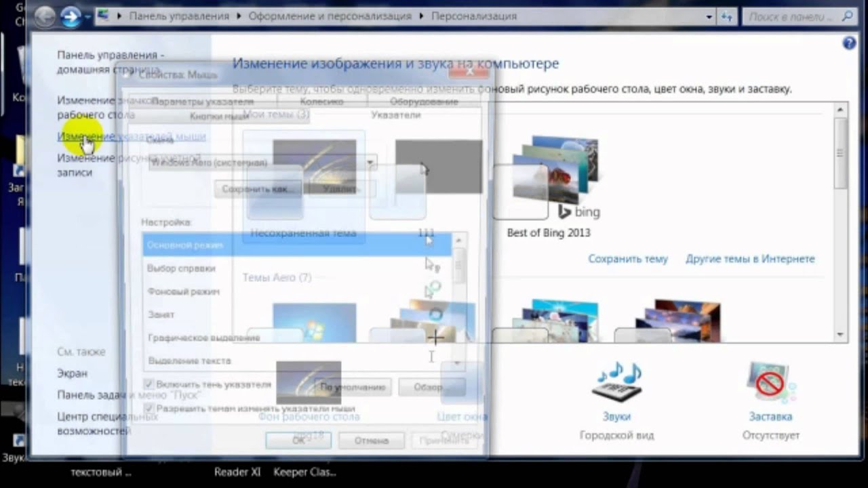Expand breadcrumb arrow after Панель управления
The image size is (868, 488).
tap(239, 16)
